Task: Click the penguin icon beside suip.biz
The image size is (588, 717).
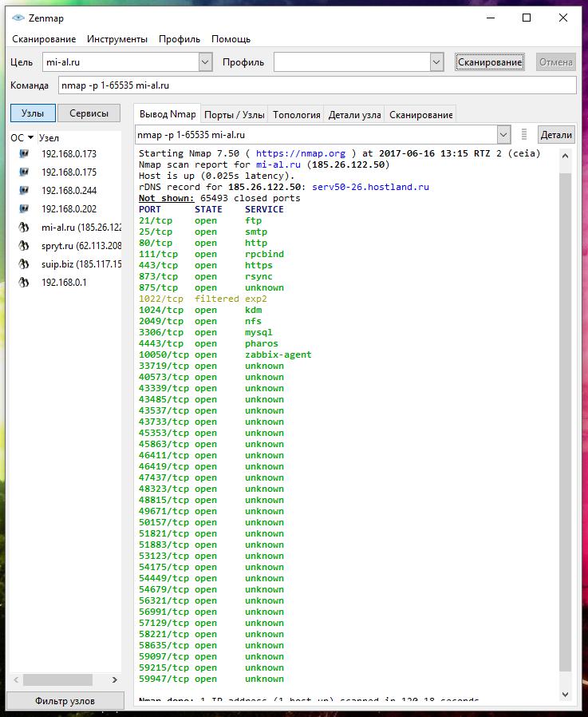Action: tap(24, 263)
